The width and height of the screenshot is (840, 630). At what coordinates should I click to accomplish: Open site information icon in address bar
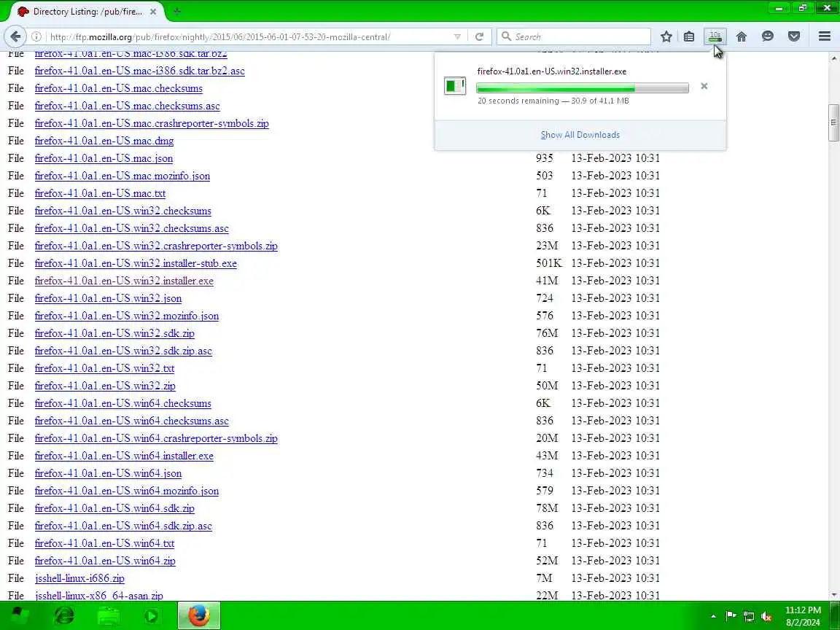tap(36, 36)
